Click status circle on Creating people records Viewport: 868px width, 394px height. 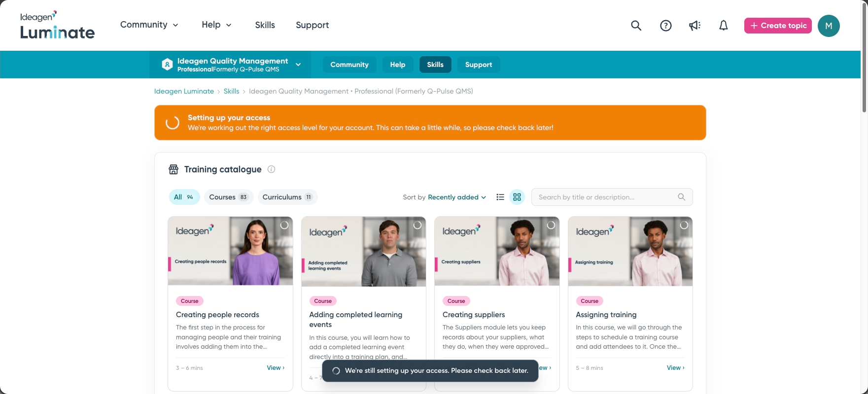click(x=284, y=225)
